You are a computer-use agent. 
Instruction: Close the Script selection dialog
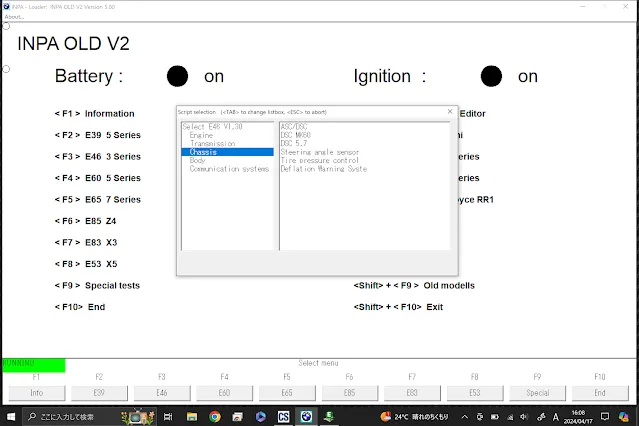click(x=450, y=111)
